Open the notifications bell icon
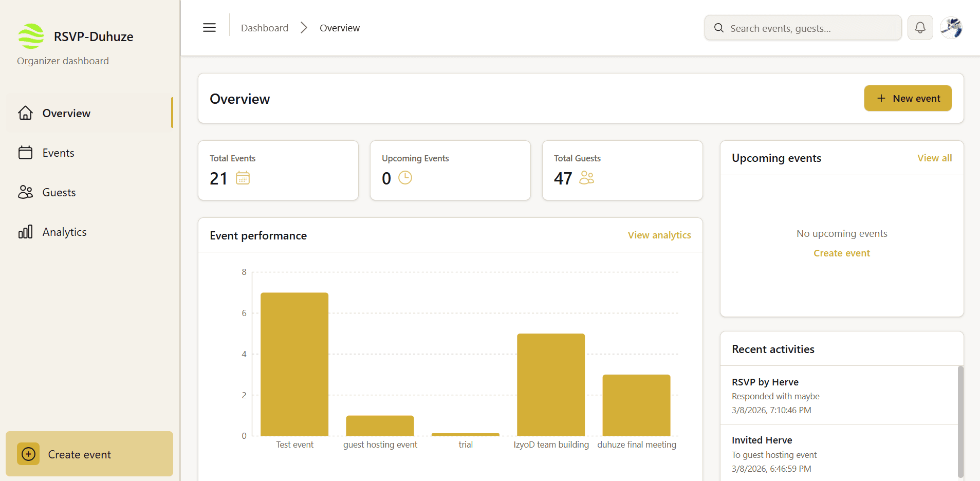 click(920, 27)
